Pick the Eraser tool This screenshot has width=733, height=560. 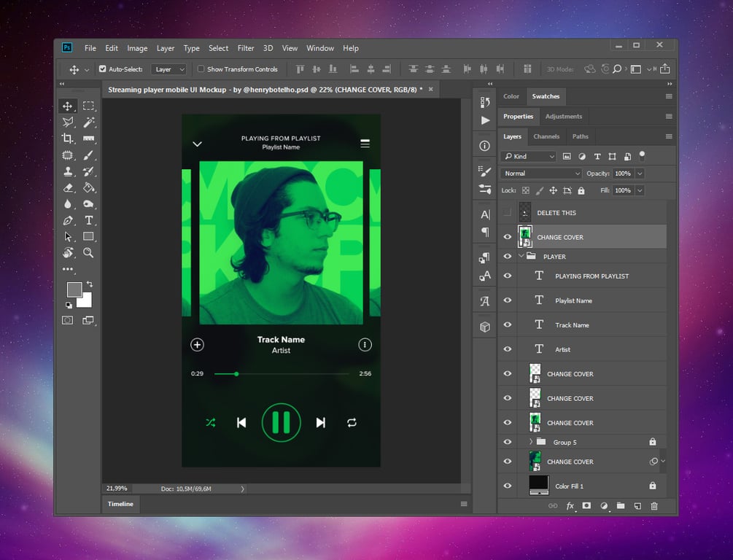tap(68, 188)
